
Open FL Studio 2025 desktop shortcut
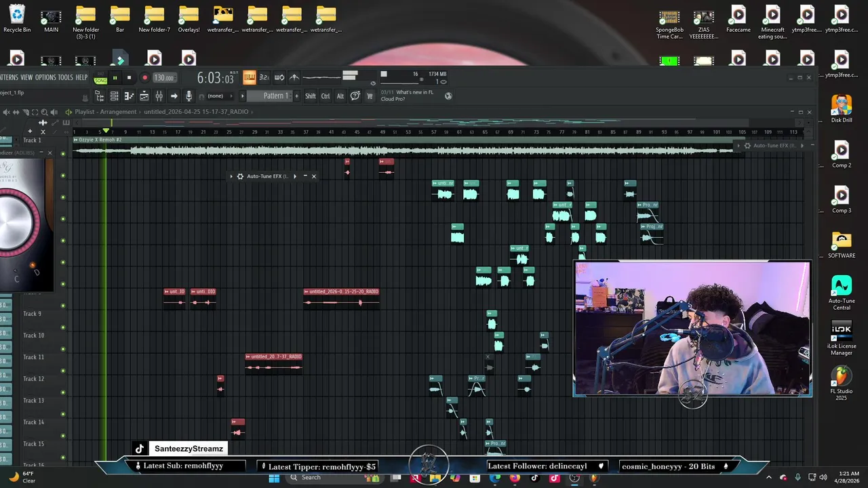click(x=842, y=383)
